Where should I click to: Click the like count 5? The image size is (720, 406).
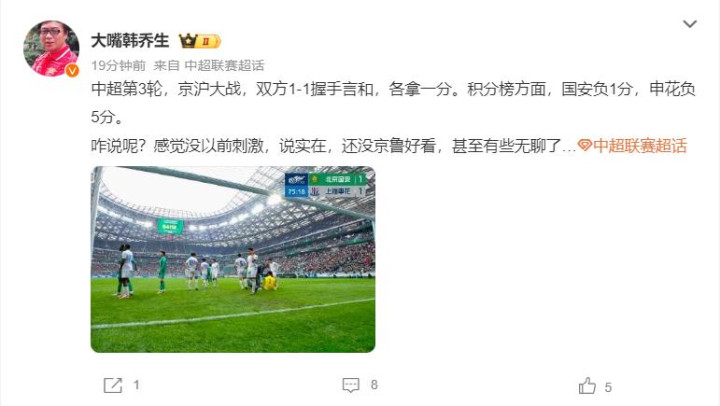[x=608, y=388]
